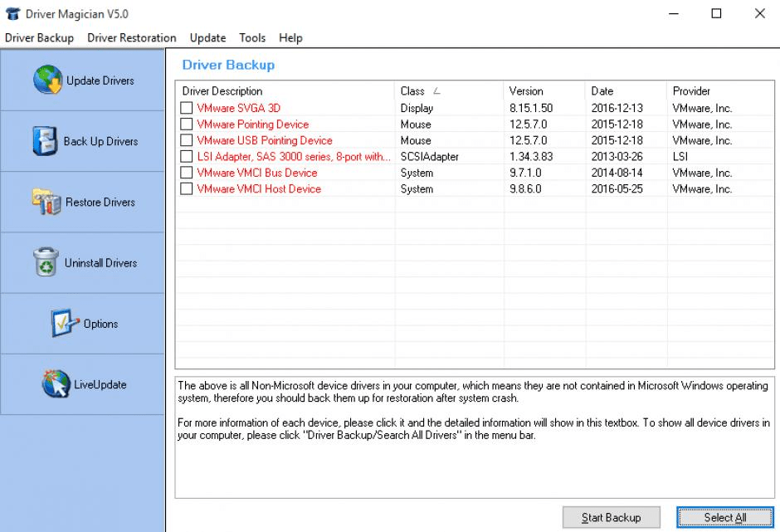The width and height of the screenshot is (780, 532).
Task: Click the LiveUpdate globe icon
Action: (x=56, y=384)
